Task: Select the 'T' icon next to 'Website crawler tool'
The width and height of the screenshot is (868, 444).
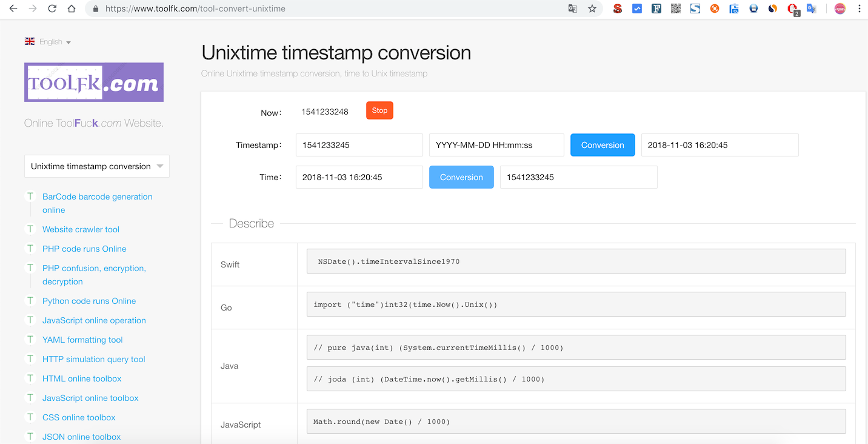Action: 30,229
